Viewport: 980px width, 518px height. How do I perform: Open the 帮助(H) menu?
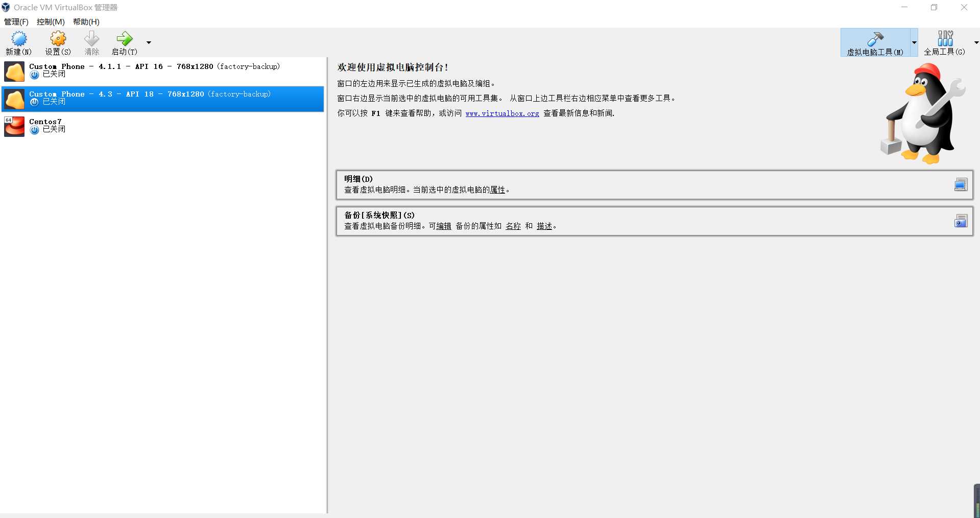tap(86, 22)
